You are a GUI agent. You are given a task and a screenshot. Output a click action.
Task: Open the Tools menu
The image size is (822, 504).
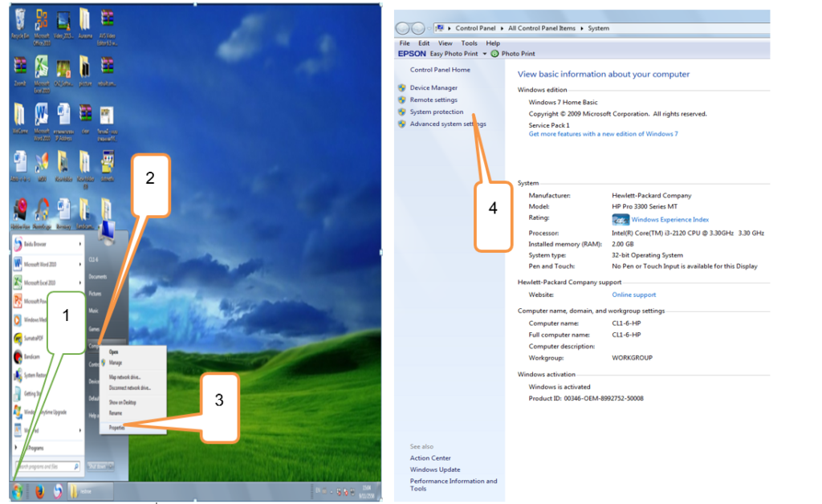469,43
